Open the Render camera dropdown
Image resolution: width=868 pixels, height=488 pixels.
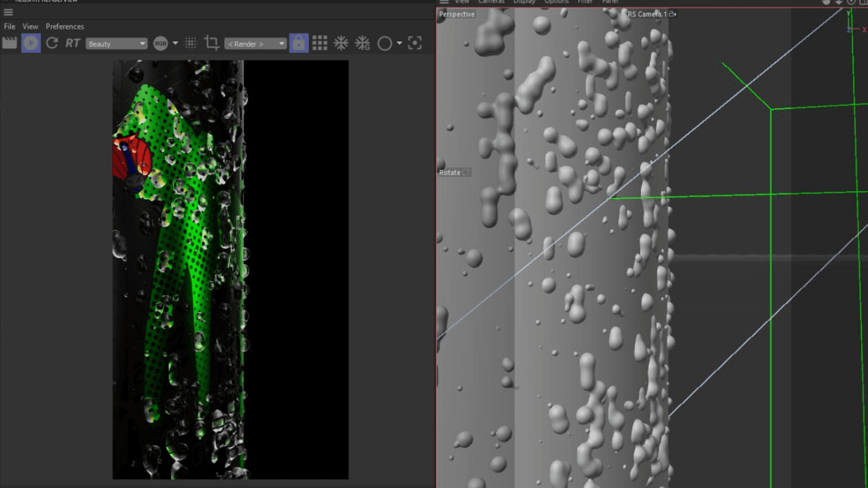pyautogui.click(x=255, y=44)
